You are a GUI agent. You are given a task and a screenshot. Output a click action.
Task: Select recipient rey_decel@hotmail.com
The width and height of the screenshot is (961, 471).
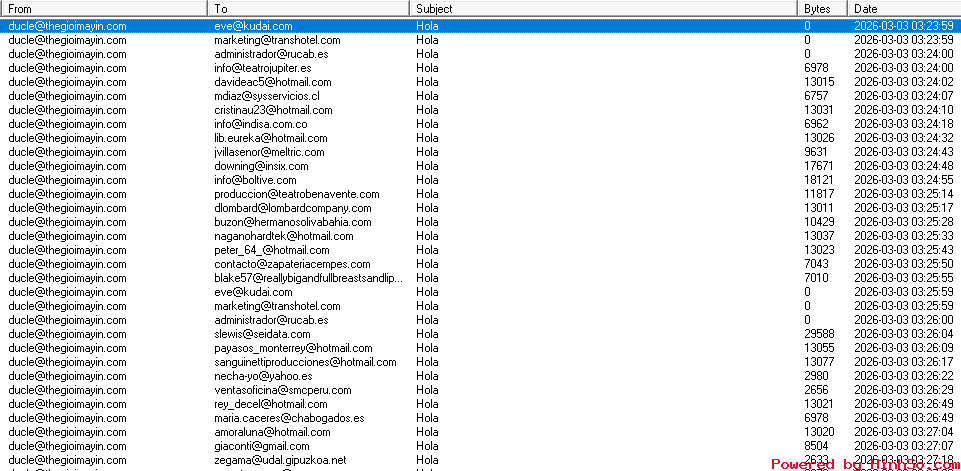pyautogui.click(x=270, y=404)
